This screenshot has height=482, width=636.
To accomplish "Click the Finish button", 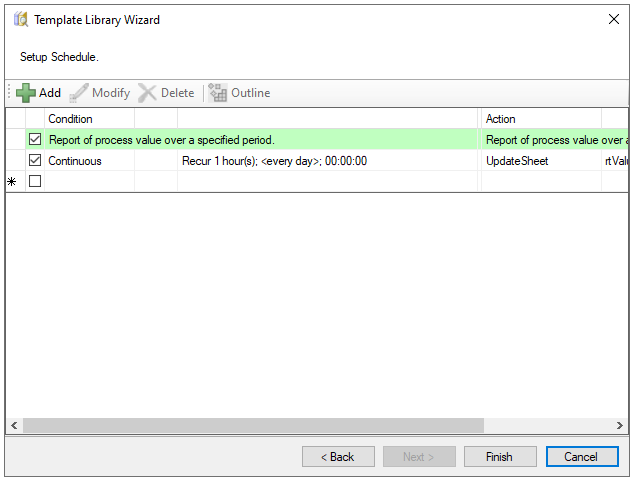I will pos(500,457).
